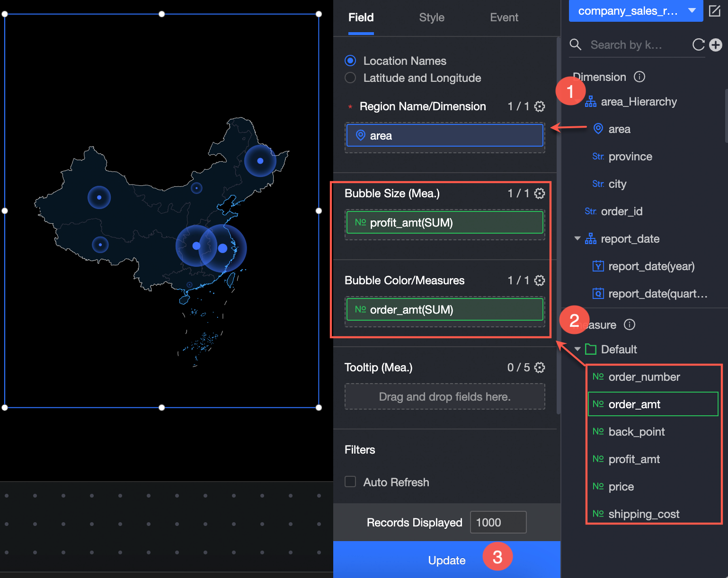Click the order_amt(SUM) field in Bubble Color

click(445, 310)
